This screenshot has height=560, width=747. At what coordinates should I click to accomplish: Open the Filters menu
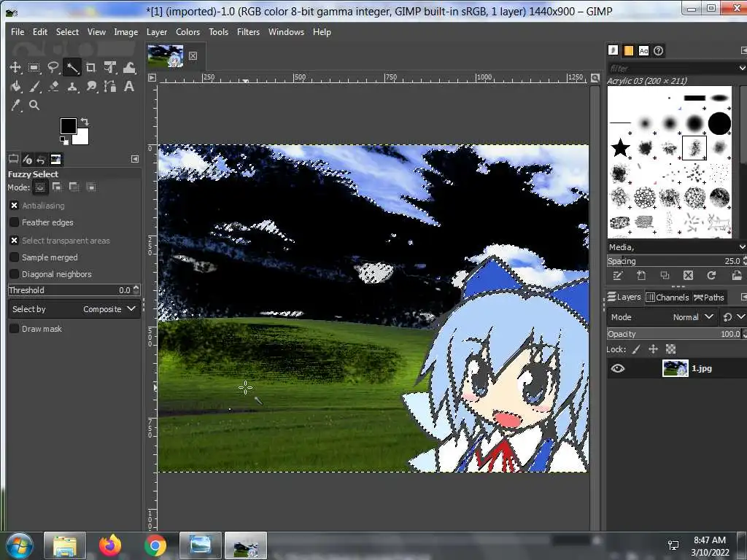pos(248,32)
